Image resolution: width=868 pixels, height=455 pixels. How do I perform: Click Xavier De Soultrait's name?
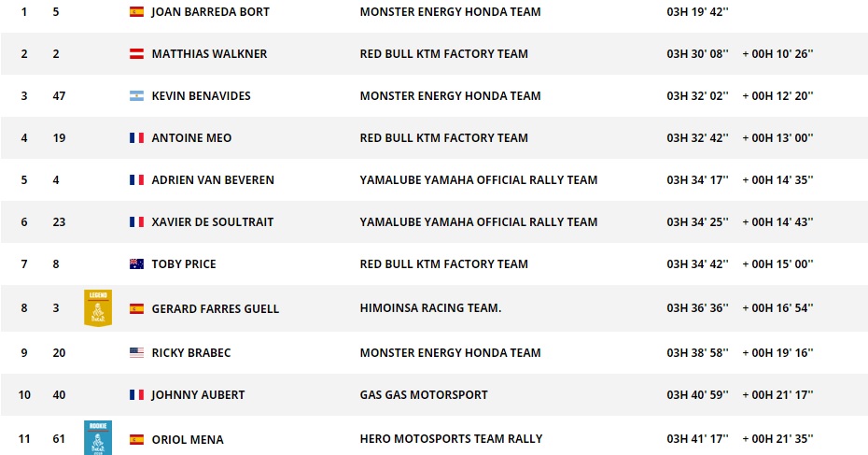[213, 222]
